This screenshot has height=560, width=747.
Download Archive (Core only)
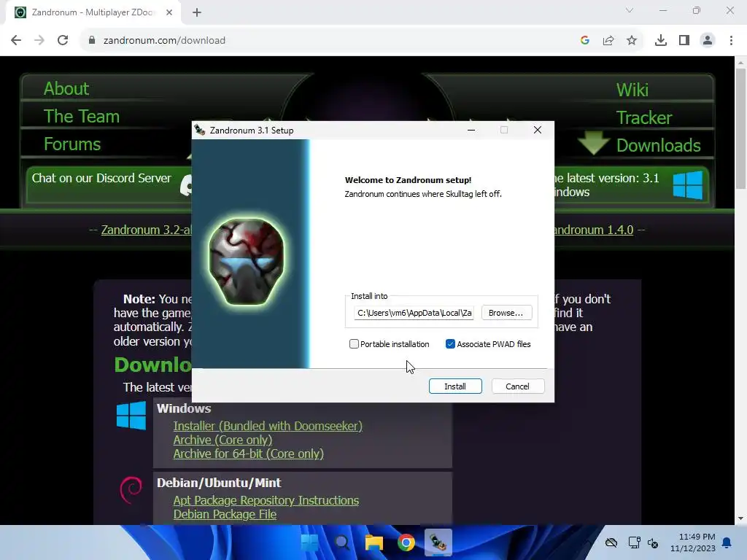pos(222,440)
